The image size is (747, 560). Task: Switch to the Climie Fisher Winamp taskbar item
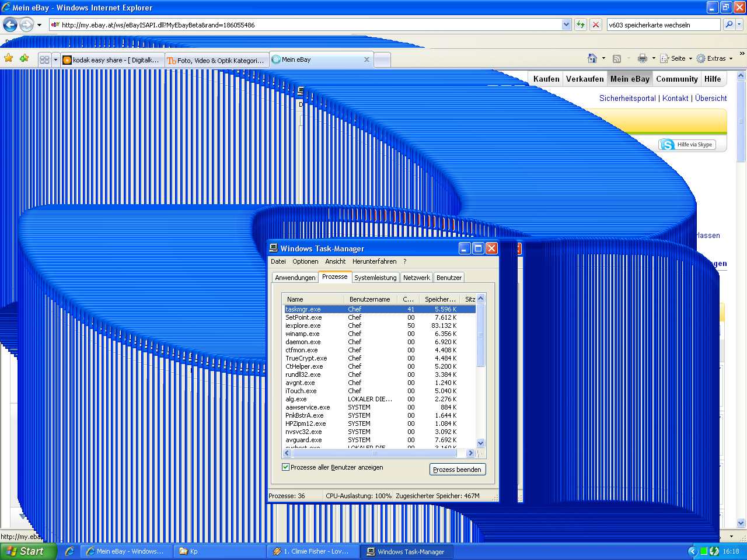click(x=313, y=551)
